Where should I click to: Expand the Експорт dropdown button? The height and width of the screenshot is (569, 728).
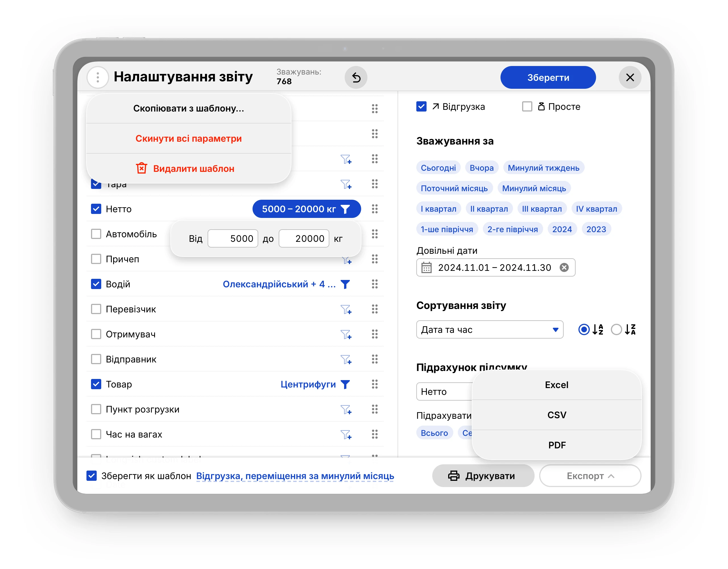pyautogui.click(x=590, y=476)
